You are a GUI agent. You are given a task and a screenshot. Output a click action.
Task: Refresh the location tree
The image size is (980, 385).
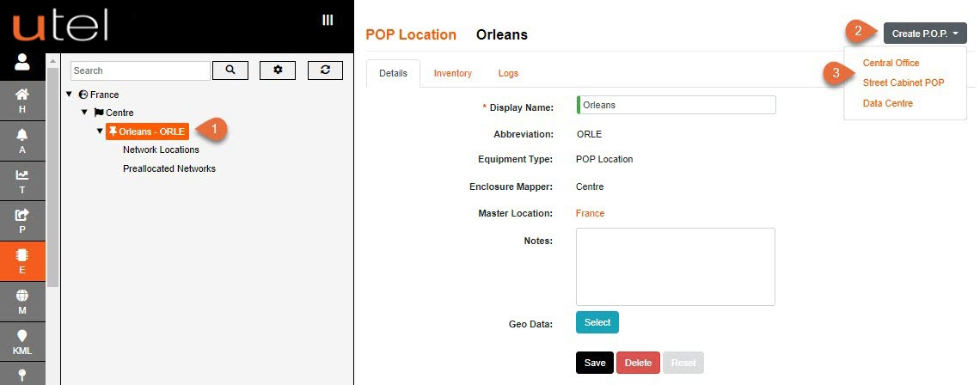[325, 70]
